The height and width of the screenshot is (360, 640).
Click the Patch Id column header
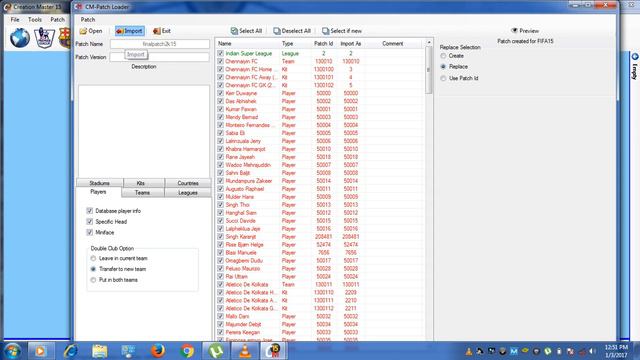coord(323,43)
